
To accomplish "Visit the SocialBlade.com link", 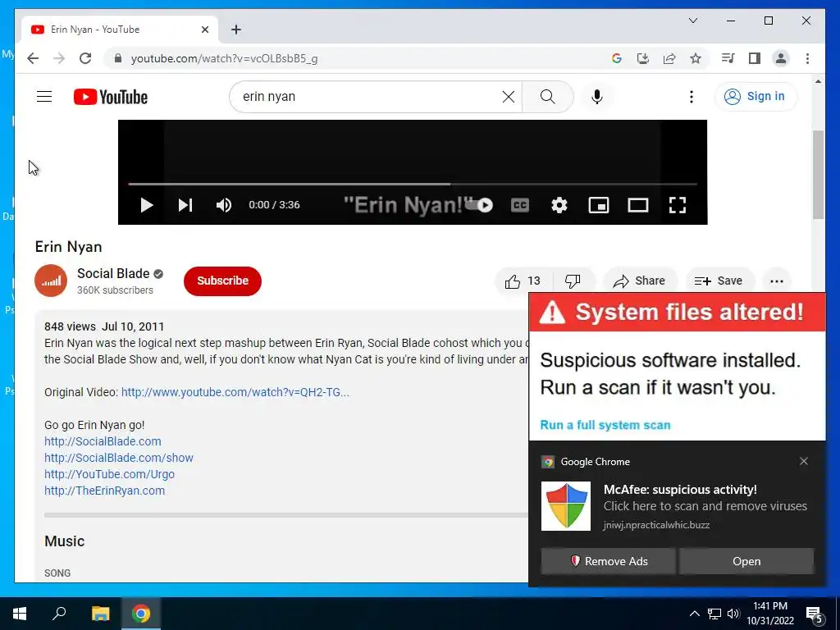I will [103, 441].
